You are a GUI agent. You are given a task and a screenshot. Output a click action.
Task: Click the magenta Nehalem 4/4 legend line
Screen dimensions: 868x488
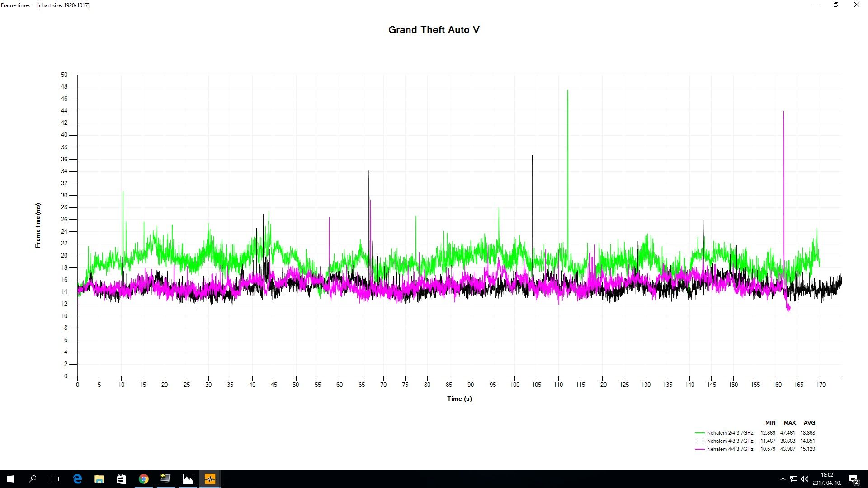(699, 449)
